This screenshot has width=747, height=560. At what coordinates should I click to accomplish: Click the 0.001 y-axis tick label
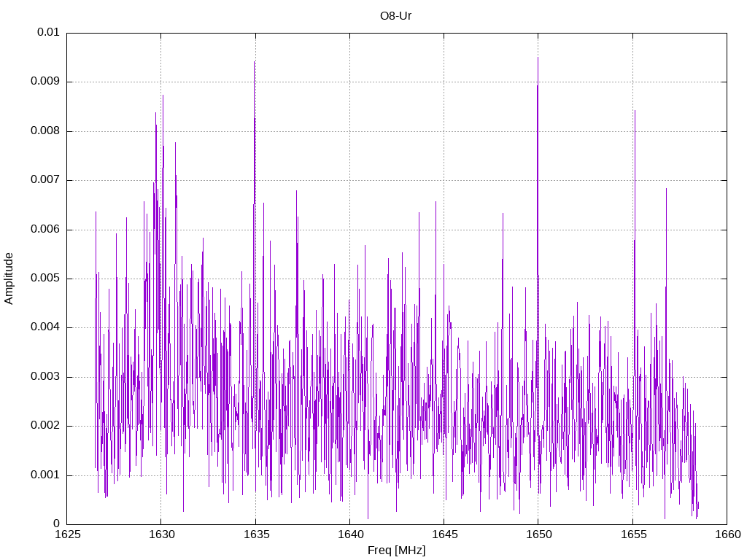click(x=45, y=475)
